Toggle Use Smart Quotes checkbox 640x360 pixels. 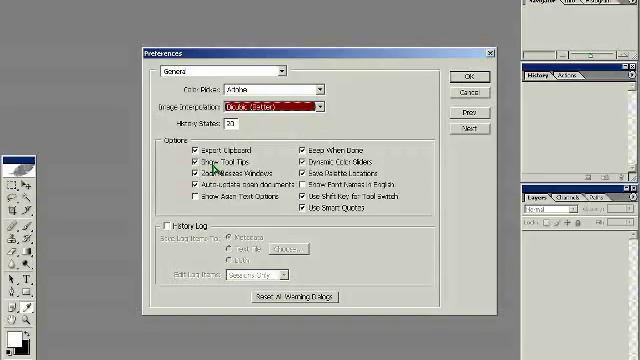(302, 208)
